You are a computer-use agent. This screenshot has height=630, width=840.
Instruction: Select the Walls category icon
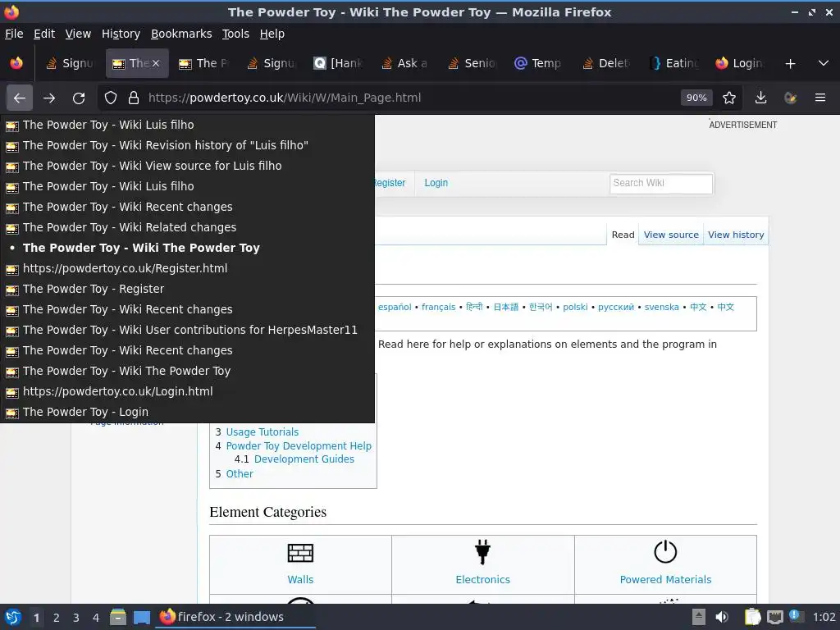point(300,553)
